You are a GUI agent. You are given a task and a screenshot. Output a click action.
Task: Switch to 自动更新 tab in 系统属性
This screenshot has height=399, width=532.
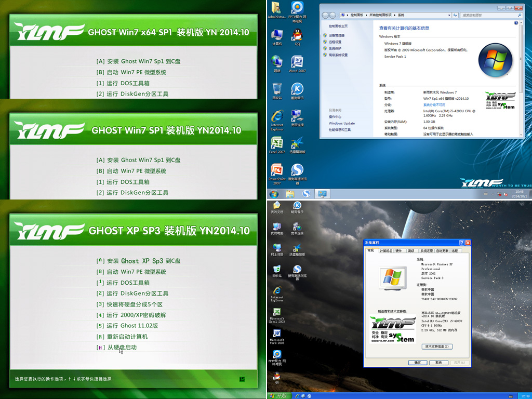pyautogui.click(x=442, y=251)
